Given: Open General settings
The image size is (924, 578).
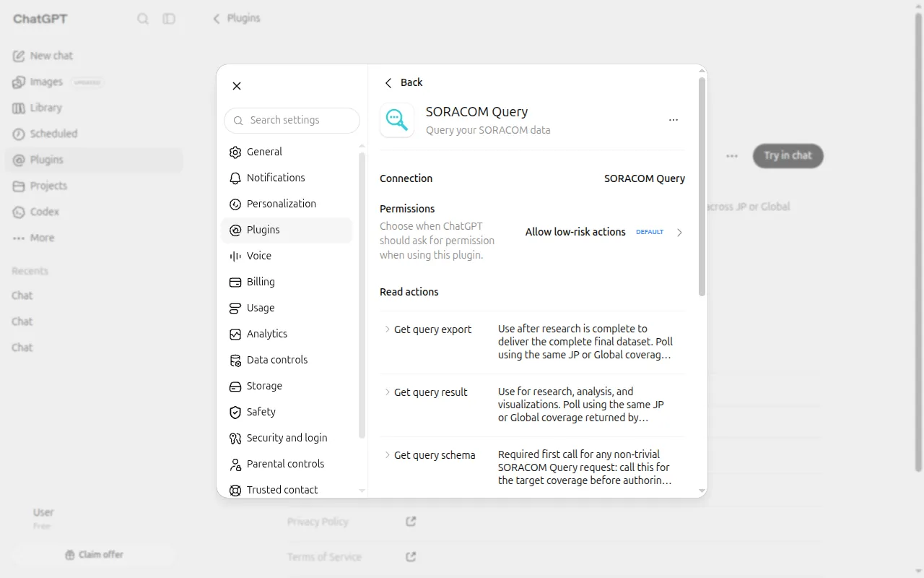Looking at the screenshot, I should [287, 152].
